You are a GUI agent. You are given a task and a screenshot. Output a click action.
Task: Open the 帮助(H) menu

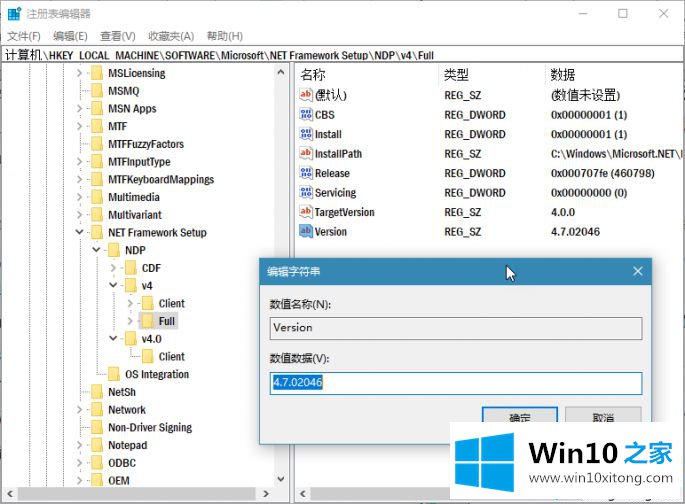coord(225,36)
